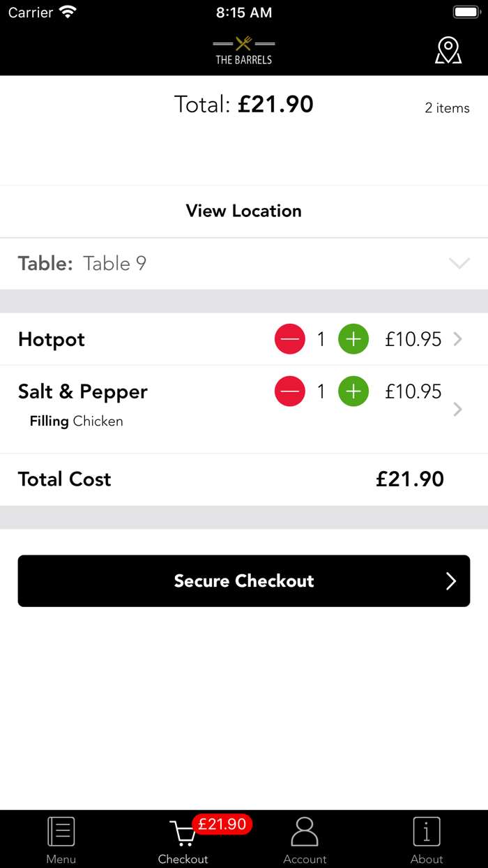Open Salt & Pepper details chevron

click(458, 410)
